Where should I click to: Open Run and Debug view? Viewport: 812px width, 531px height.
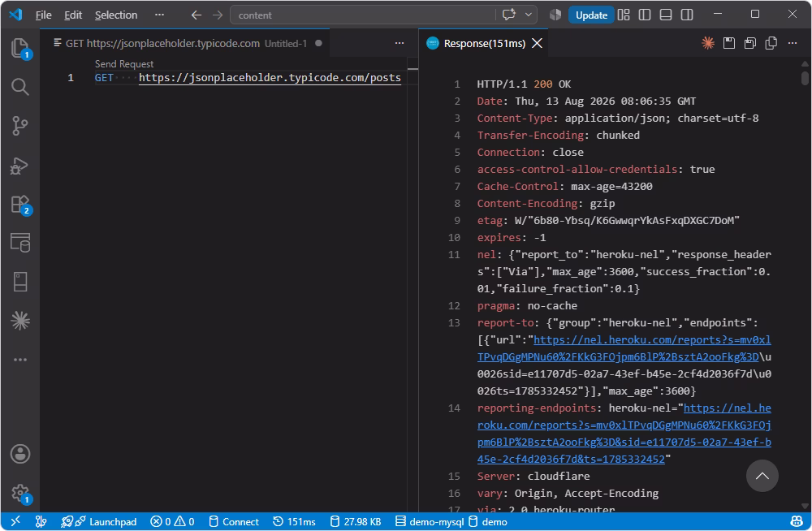[19, 166]
